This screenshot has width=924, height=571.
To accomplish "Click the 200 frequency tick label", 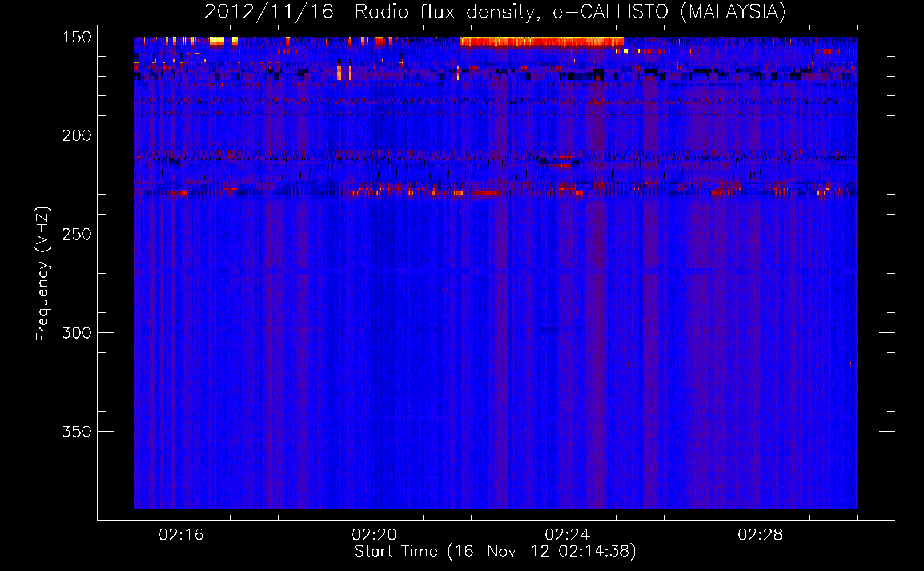I will (77, 135).
